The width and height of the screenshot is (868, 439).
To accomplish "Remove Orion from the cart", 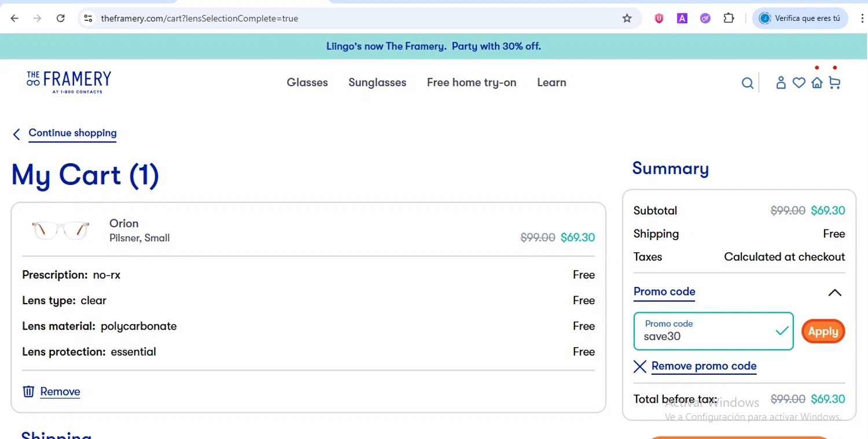I will [60, 392].
